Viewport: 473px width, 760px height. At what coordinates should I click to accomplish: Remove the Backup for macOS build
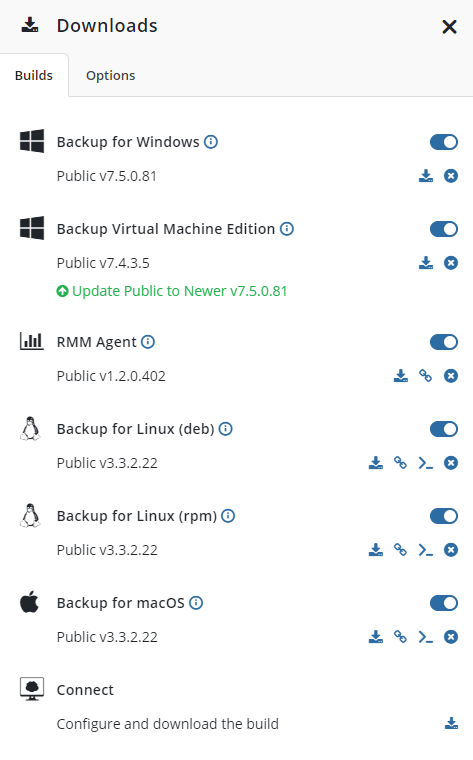pyautogui.click(x=451, y=637)
